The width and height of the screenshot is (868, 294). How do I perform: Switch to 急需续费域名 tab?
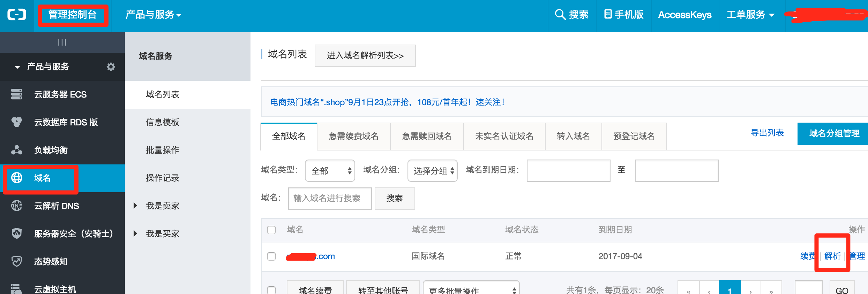(x=354, y=136)
